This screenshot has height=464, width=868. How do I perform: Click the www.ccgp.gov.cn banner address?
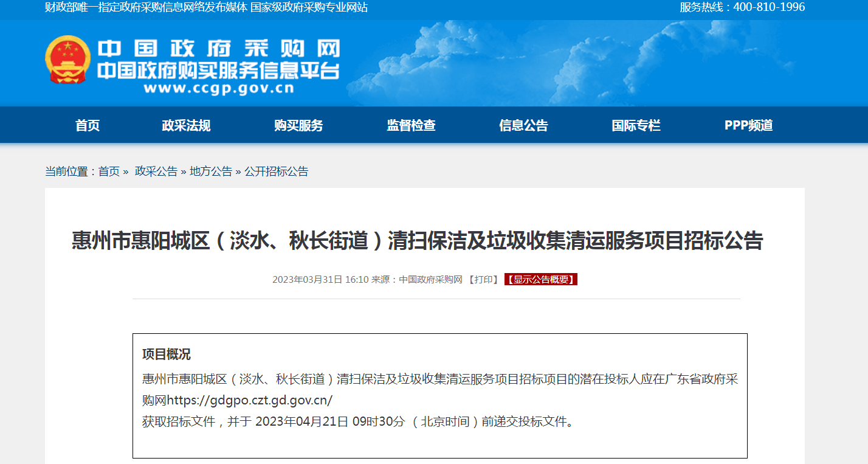(219, 89)
